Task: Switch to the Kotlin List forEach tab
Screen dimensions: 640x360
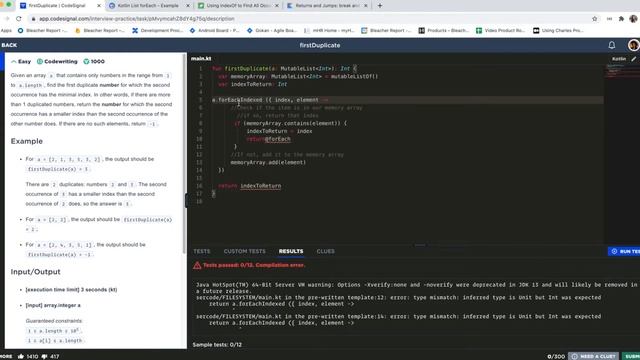Action: (x=148, y=6)
